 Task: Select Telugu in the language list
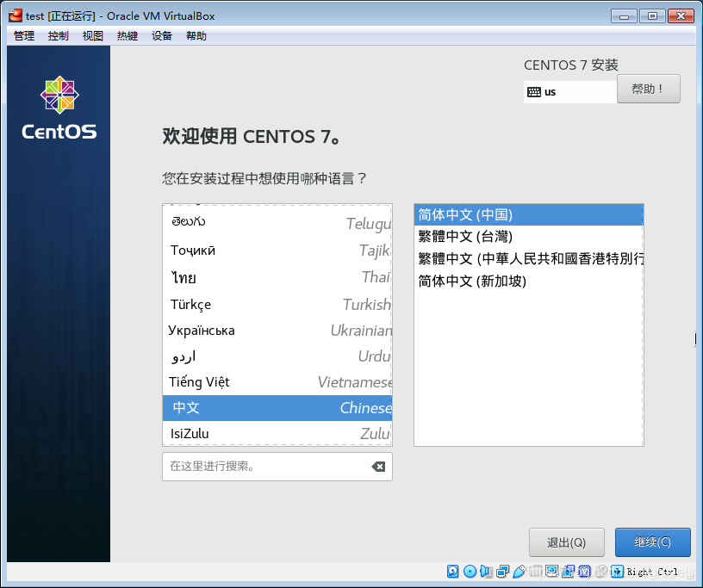(277, 223)
